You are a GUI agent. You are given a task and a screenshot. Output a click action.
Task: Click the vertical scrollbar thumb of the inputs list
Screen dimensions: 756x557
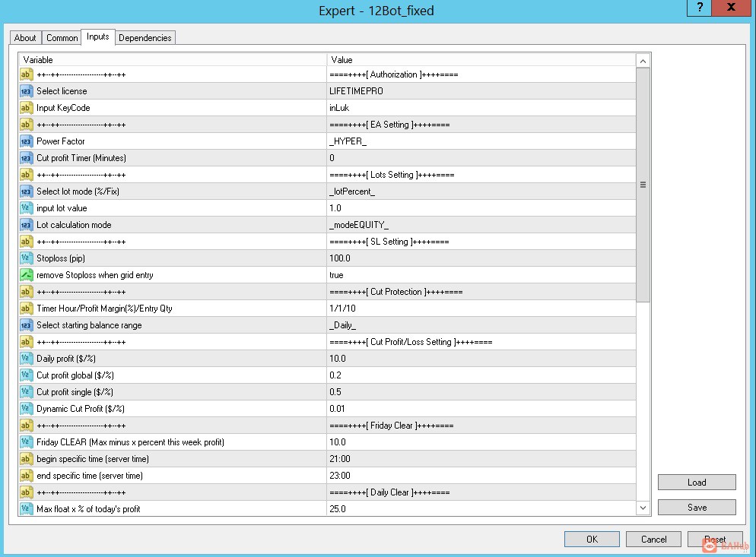(643, 185)
